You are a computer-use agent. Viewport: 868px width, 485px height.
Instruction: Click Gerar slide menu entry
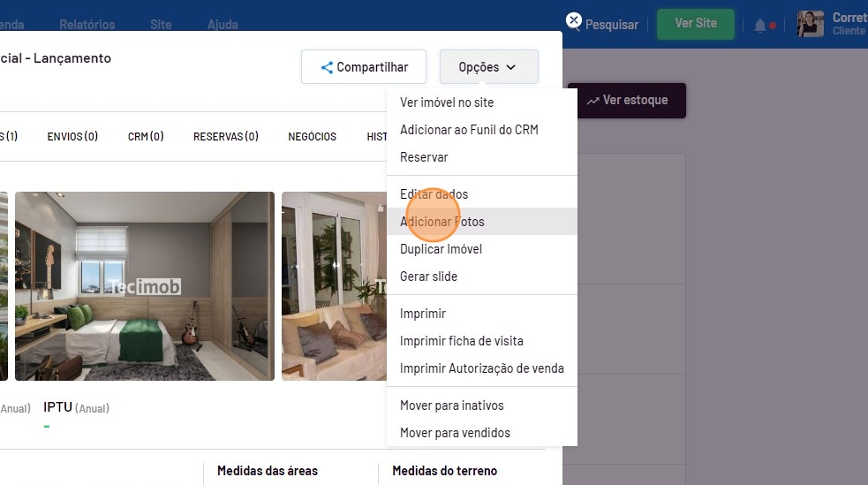[428, 277]
